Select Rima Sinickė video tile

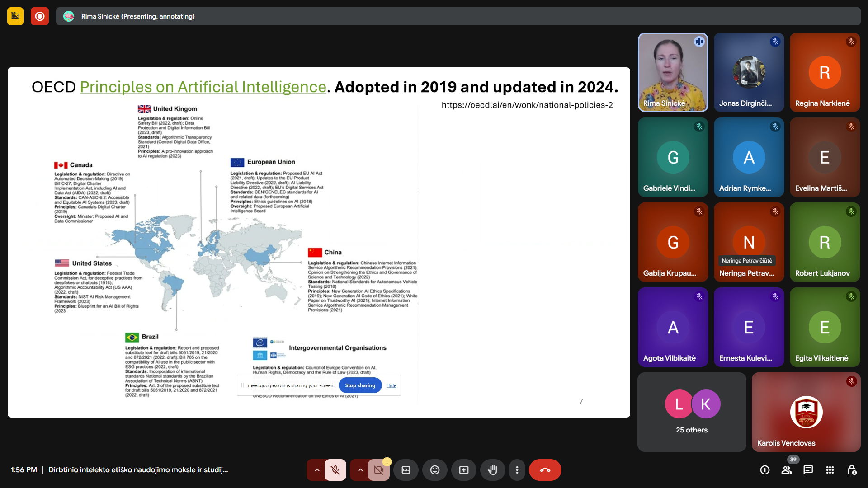pyautogui.click(x=673, y=72)
